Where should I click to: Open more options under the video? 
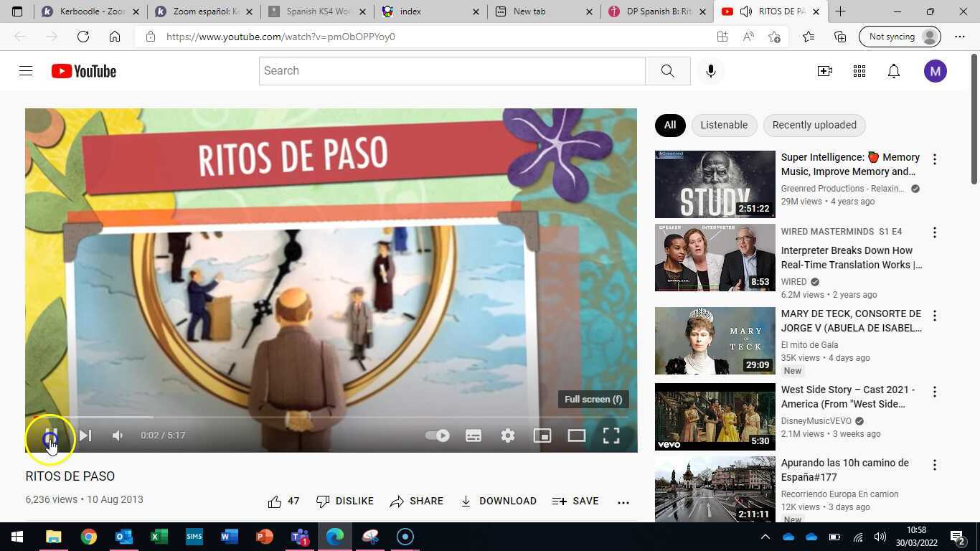click(x=623, y=501)
